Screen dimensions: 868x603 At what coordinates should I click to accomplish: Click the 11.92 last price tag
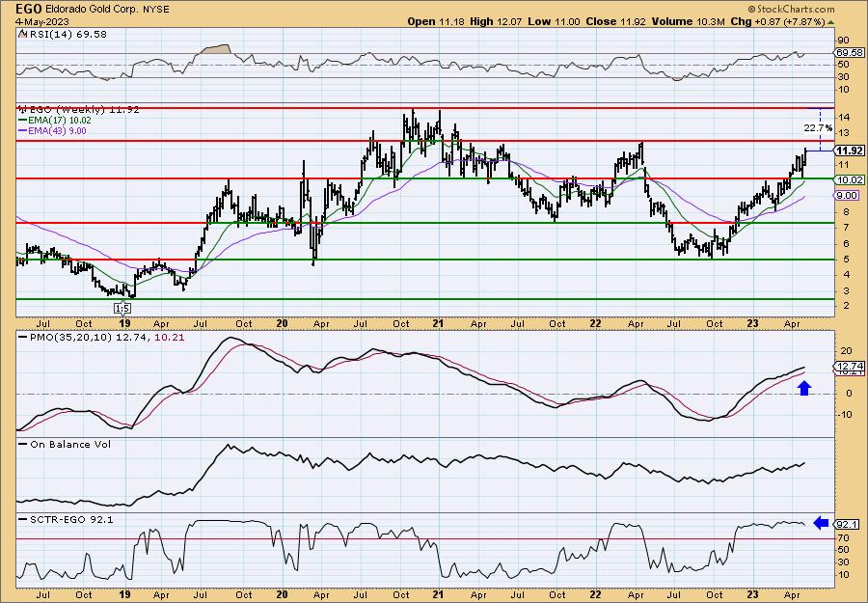(851, 151)
